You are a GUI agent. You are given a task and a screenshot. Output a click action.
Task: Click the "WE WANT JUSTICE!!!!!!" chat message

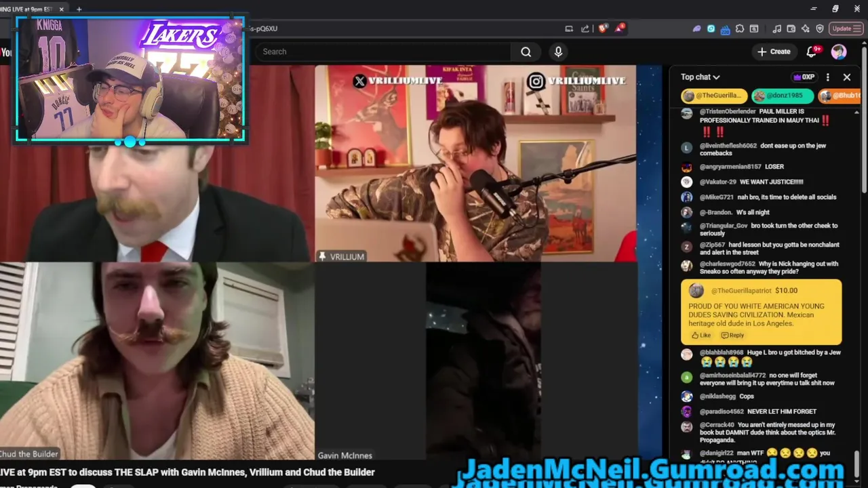[x=772, y=182]
